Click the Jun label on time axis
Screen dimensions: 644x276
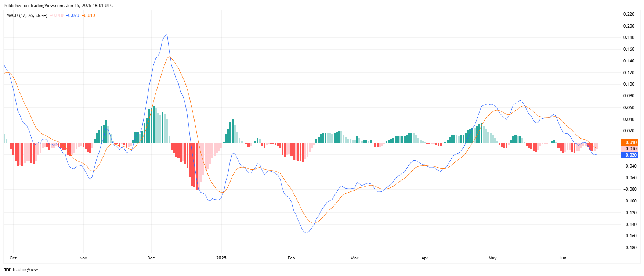tap(563, 258)
